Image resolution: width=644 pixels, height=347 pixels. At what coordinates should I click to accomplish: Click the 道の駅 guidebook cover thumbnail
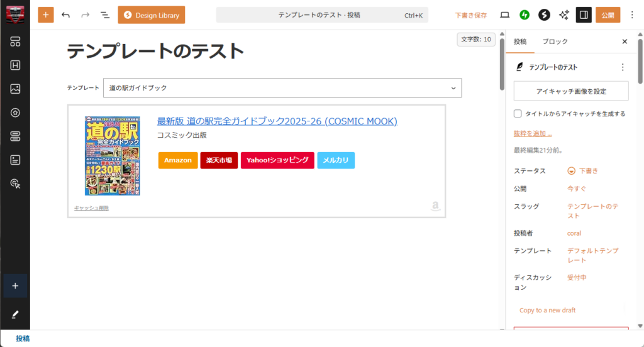tap(113, 156)
